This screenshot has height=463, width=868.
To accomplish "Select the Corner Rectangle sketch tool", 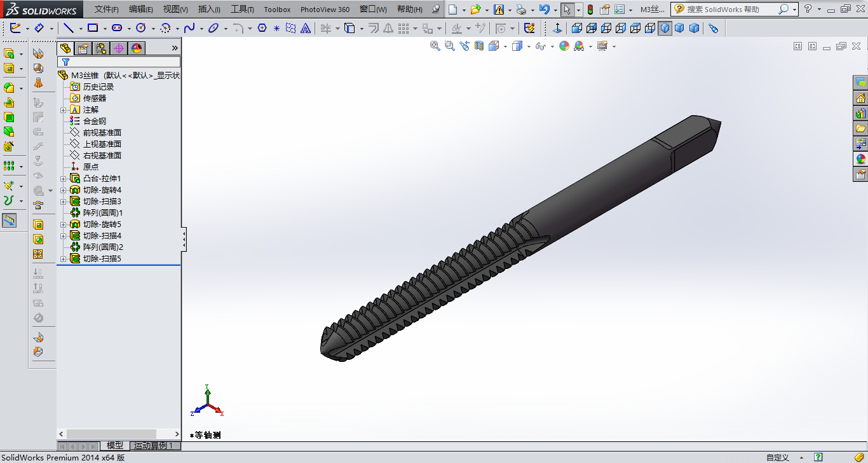I will 93,28.
